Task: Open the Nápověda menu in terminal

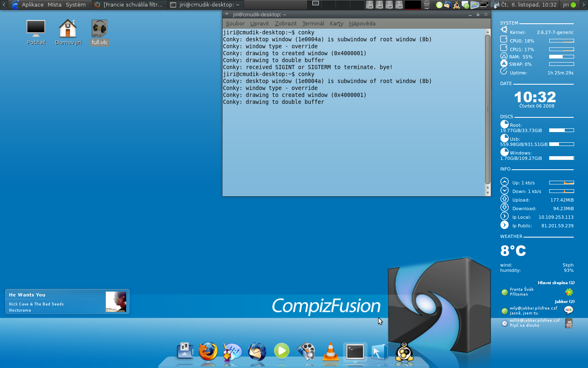Action: 362,23
